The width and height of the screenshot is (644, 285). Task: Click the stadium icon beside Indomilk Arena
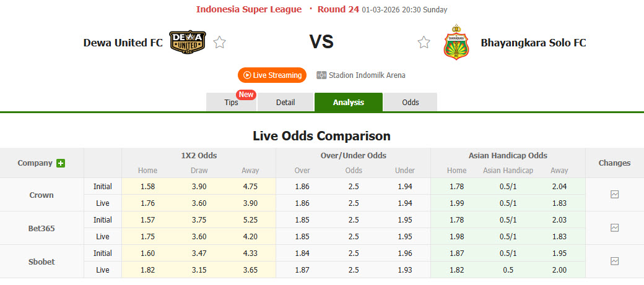321,75
